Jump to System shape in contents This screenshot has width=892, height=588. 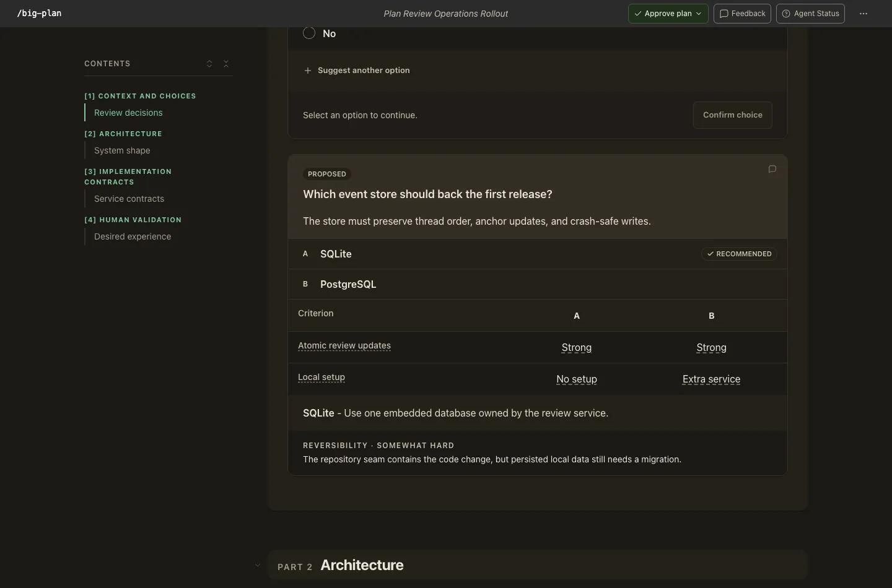coord(122,150)
